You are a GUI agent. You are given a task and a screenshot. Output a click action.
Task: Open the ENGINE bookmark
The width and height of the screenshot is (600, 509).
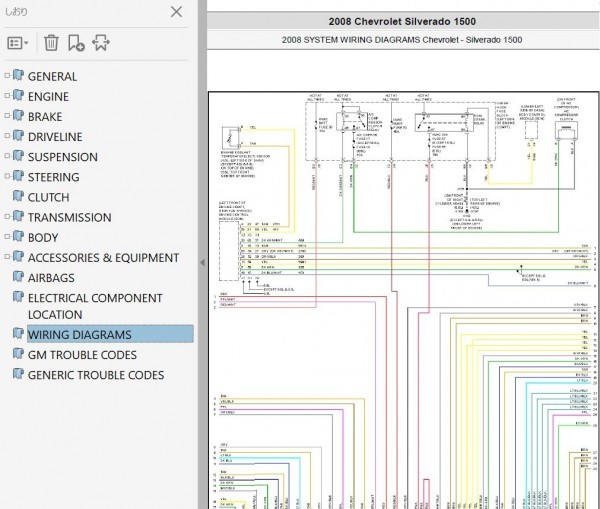coord(48,96)
